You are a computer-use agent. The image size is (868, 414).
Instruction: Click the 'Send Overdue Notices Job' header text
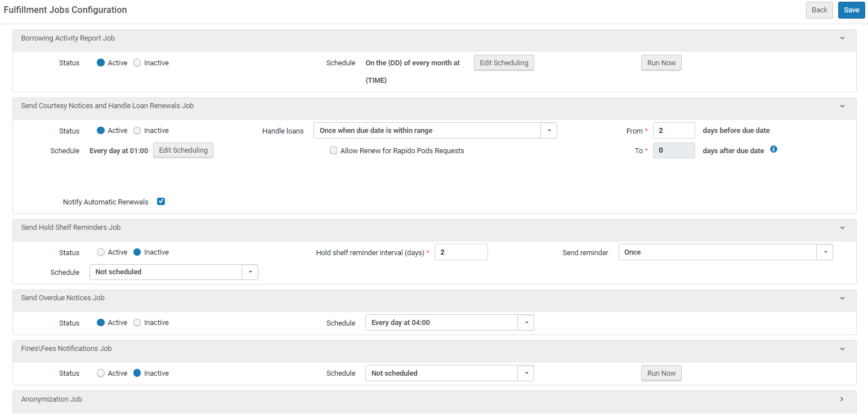[63, 298]
